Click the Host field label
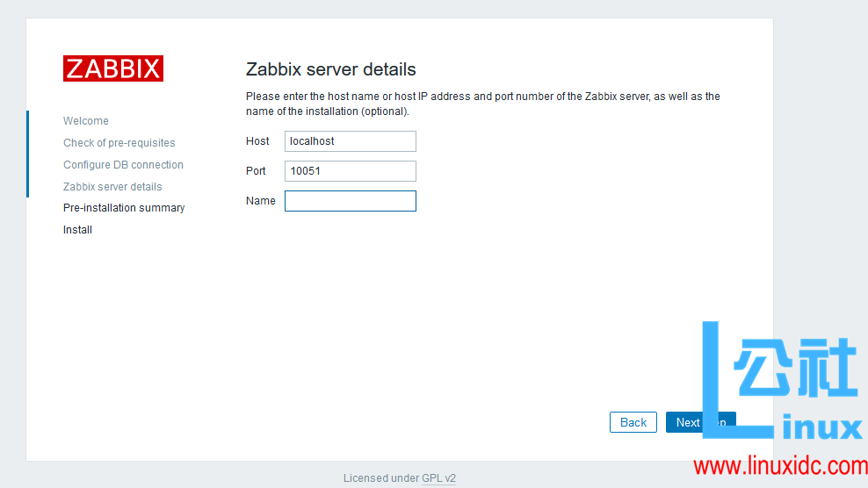This screenshot has width=868, height=488. [x=257, y=141]
